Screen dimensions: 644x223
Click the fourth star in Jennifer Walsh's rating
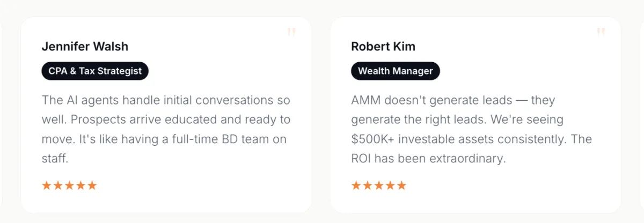[81, 185]
